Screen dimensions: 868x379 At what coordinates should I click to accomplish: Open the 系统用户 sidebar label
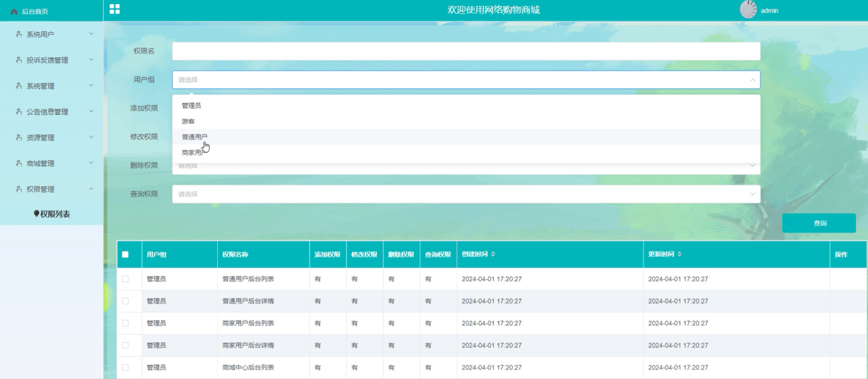click(x=40, y=34)
